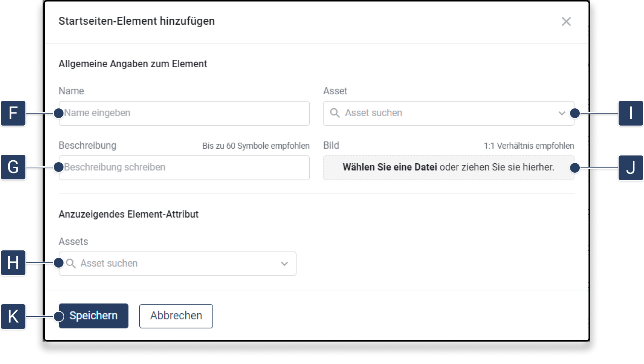
Task: Click the G callout badge
Action: (13, 167)
